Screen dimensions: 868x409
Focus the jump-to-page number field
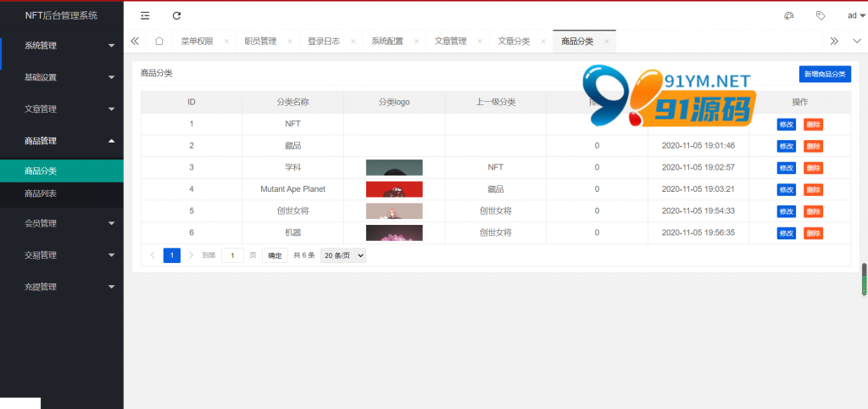(232, 255)
